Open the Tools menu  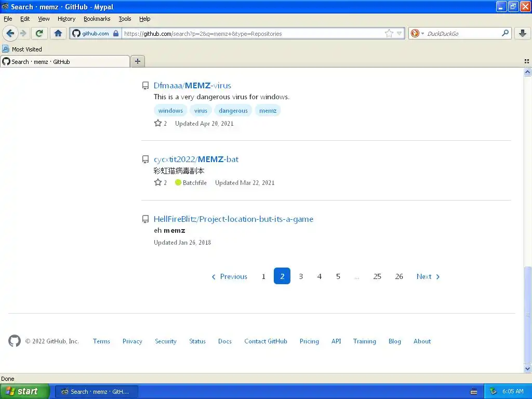[x=125, y=19]
